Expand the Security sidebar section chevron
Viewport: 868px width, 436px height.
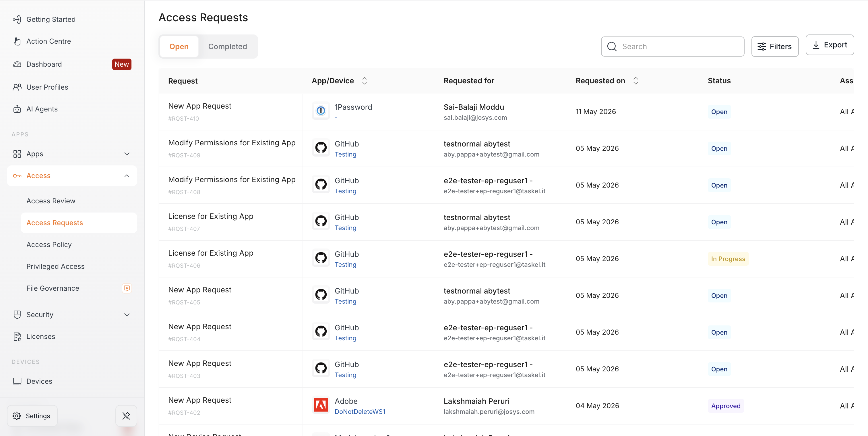(x=127, y=315)
